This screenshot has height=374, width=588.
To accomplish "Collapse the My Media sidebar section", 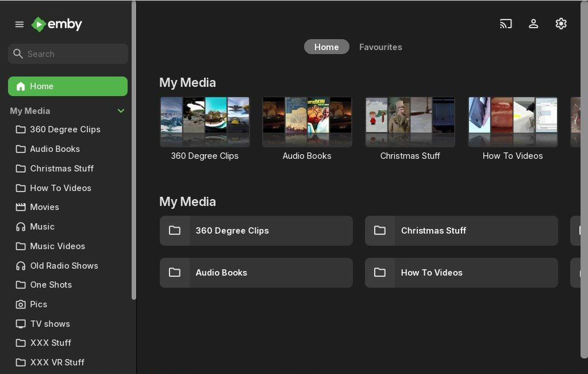I will tap(121, 111).
